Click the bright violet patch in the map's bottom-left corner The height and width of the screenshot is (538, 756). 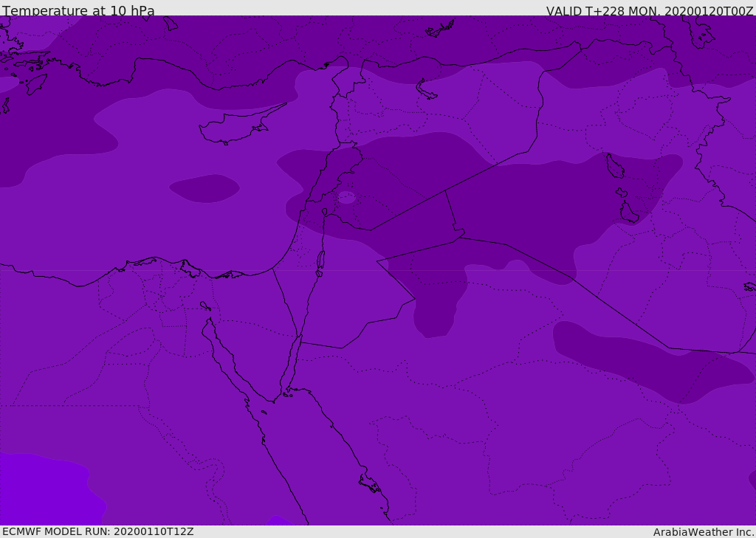pyautogui.click(x=50, y=489)
